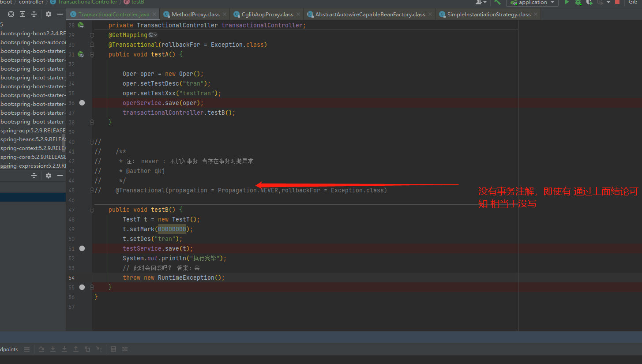
Task: Click Evaluate Expression calculator icon
Action: (x=113, y=349)
